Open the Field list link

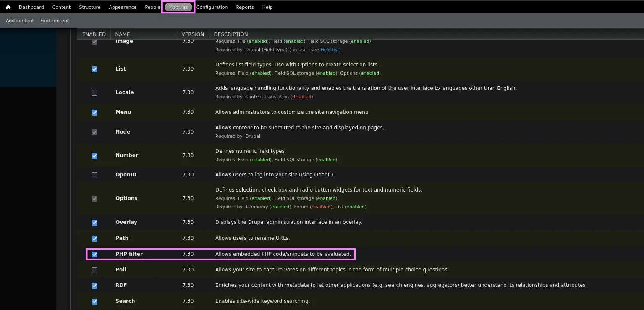(x=330, y=50)
